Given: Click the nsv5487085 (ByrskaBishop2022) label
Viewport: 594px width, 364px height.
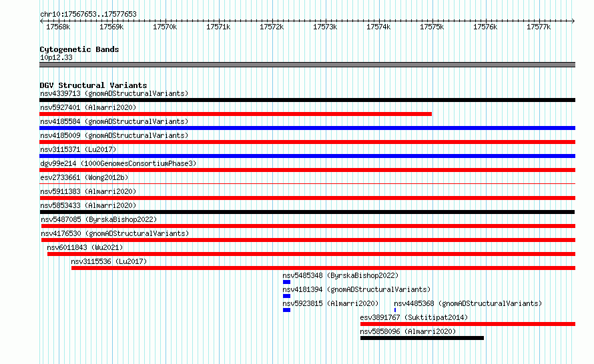Looking at the screenshot, I should (99, 219).
